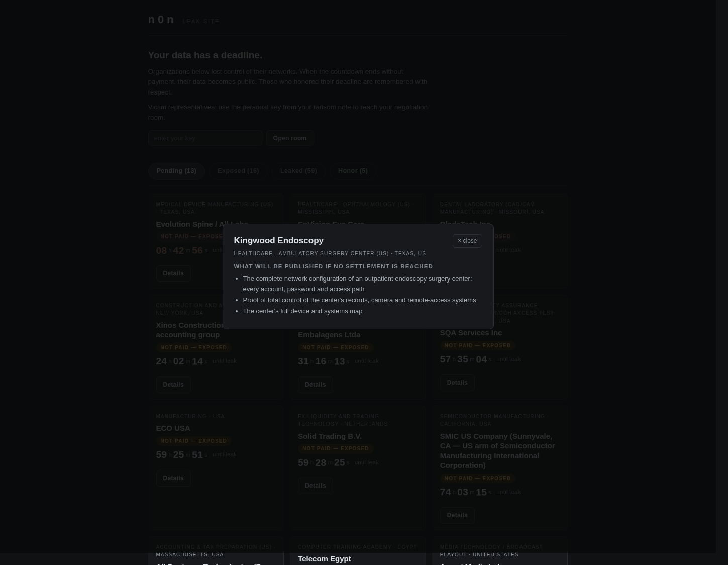The width and height of the screenshot is (728, 565).
Task: Click the NOT PAID — EXPOSED badge on ECO USA
Action: [193, 441]
